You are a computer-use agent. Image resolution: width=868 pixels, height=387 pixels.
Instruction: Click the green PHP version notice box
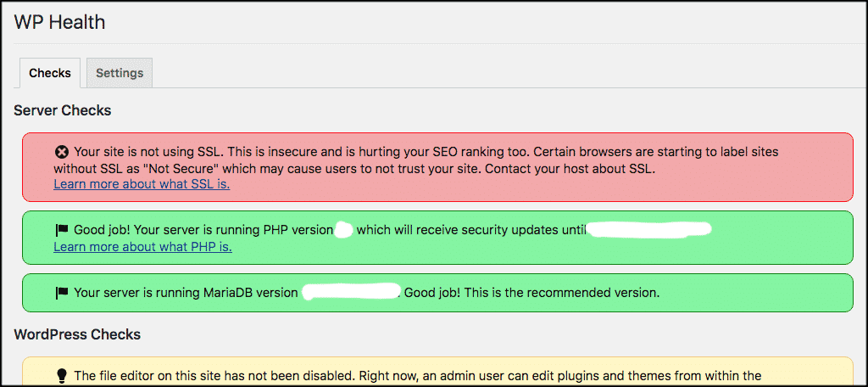pyautogui.click(x=437, y=238)
